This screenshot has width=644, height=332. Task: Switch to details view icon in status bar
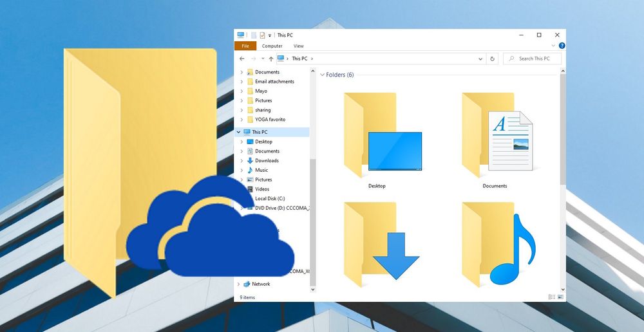(552, 297)
